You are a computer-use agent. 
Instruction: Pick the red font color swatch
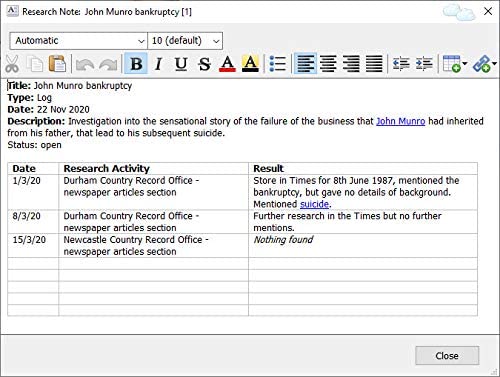point(227,64)
